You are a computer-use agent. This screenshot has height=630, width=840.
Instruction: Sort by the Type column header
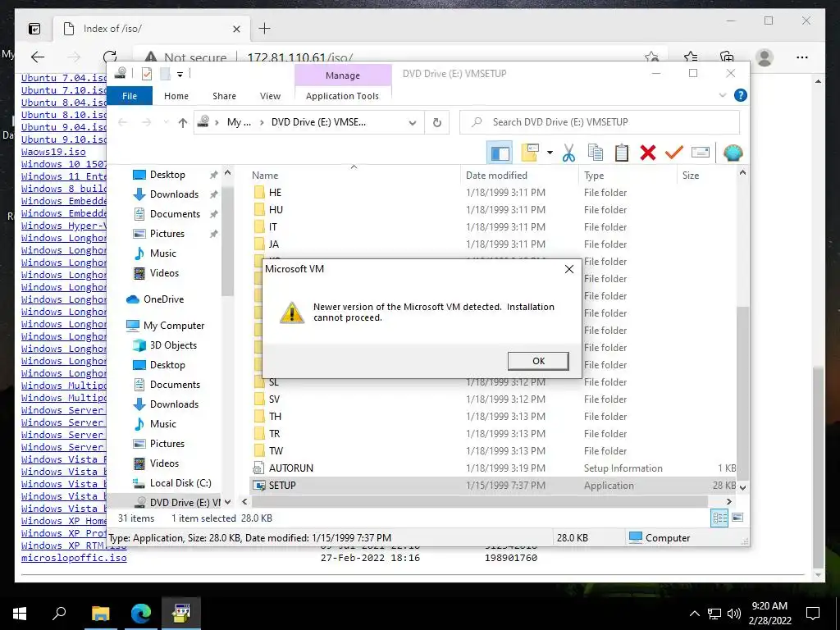[594, 176]
